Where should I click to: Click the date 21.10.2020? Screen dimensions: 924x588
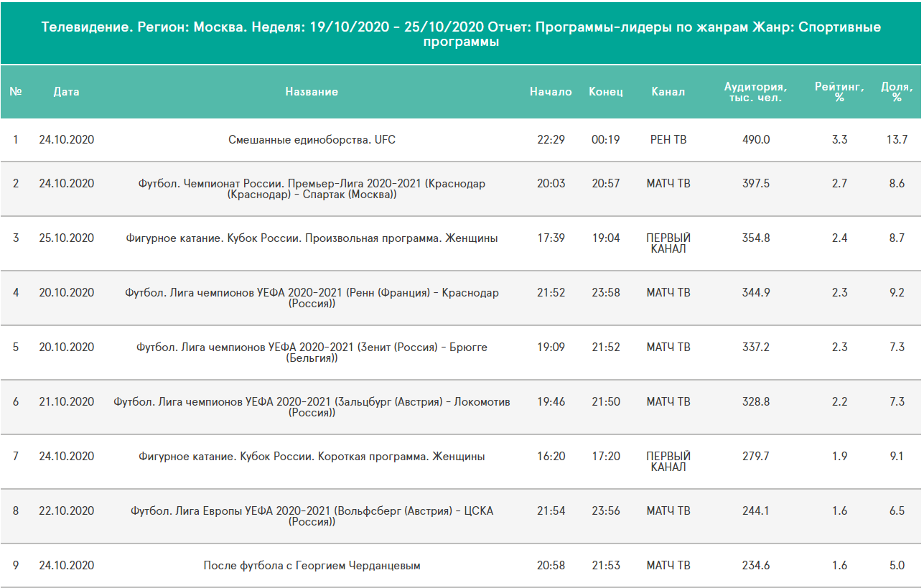click(x=66, y=402)
